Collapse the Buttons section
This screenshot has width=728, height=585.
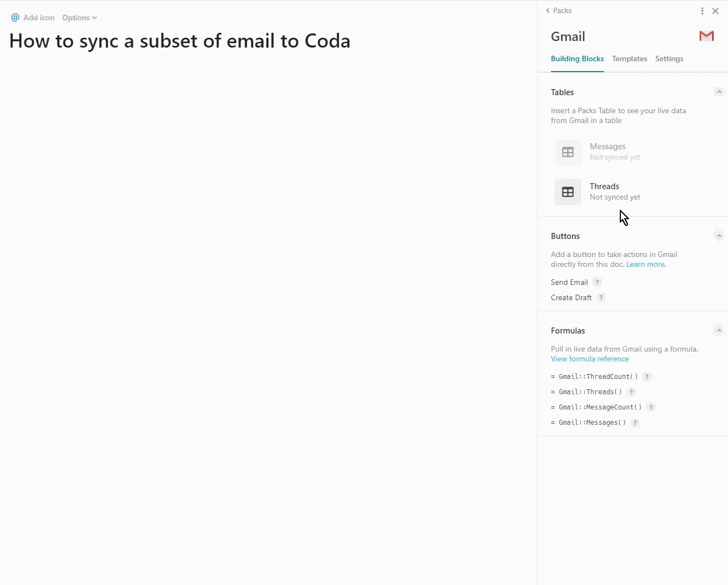coord(719,236)
